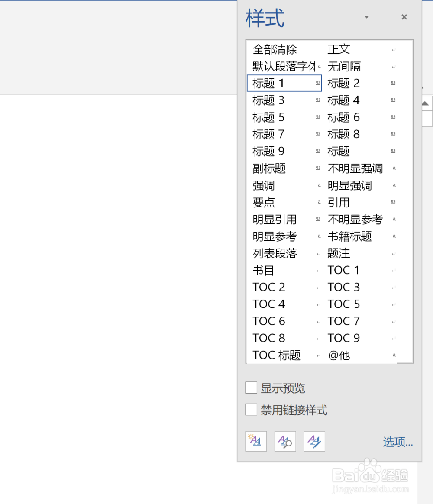Apply the TOC 1 style
This screenshot has height=504, width=433.
(x=343, y=270)
